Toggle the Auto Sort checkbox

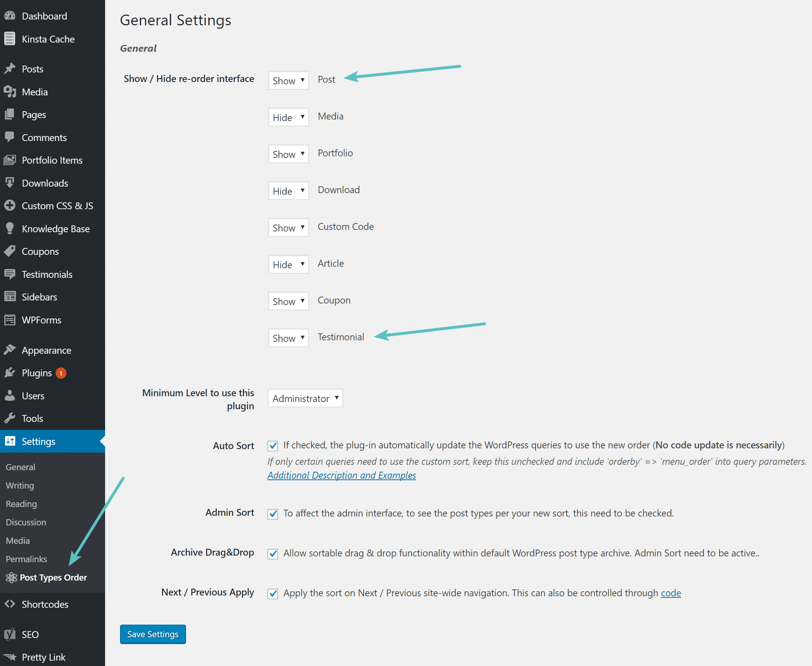pyautogui.click(x=273, y=444)
